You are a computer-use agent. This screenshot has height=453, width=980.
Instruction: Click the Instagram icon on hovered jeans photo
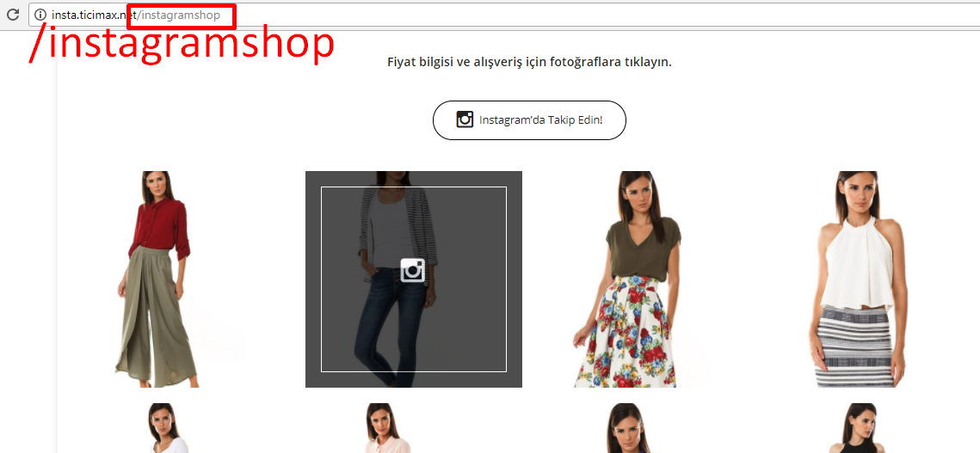pos(412,270)
